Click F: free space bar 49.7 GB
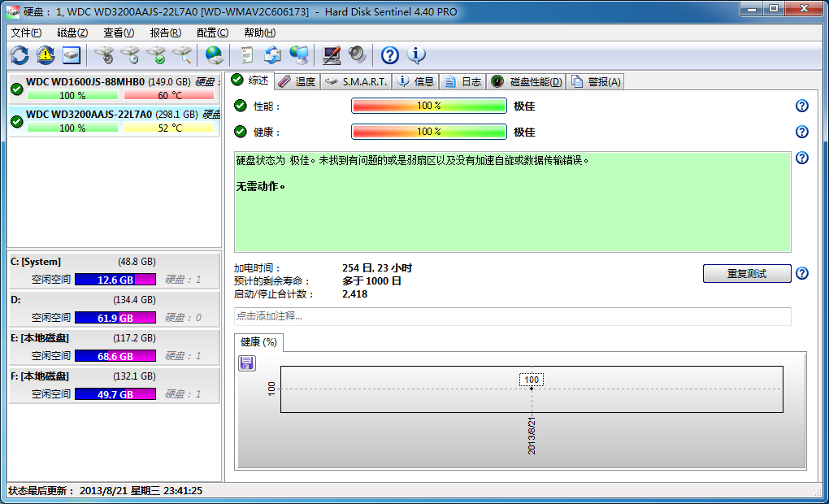Image resolution: width=829 pixels, height=504 pixels. [115, 394]
